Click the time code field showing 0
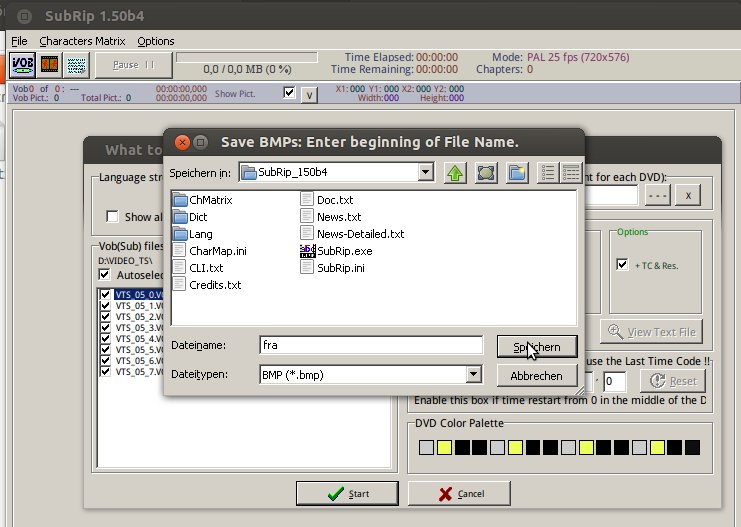The image size is (741, 527). coord(615,381)
